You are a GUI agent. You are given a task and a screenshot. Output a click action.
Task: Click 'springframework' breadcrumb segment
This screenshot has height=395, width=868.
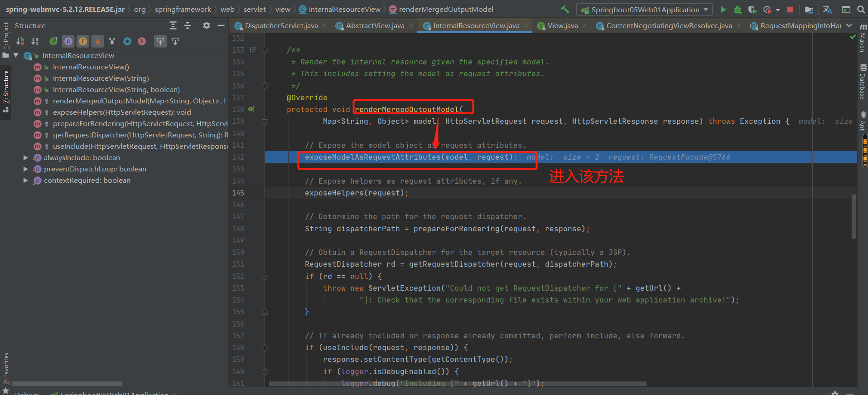coord(183,9)
